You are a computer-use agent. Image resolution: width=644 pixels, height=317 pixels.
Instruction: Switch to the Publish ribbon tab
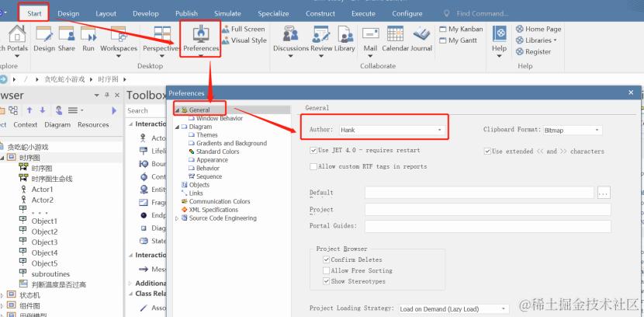click(x=186, y=13)
